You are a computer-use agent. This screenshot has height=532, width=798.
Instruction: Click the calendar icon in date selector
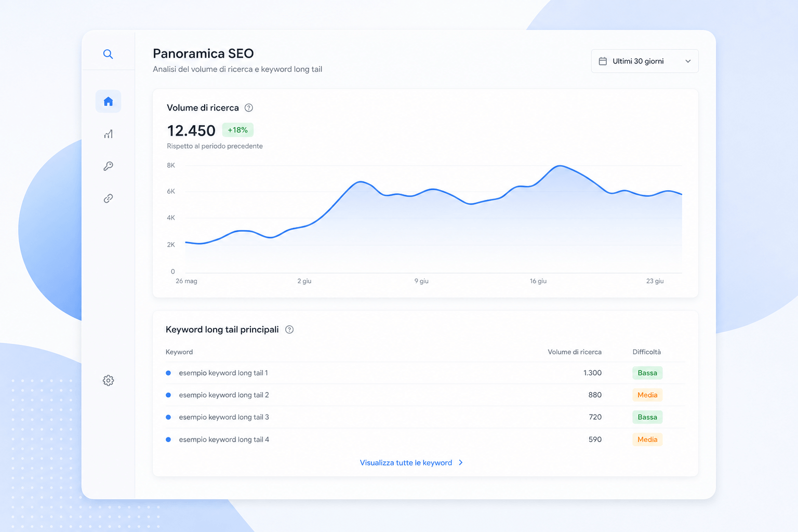603,61
